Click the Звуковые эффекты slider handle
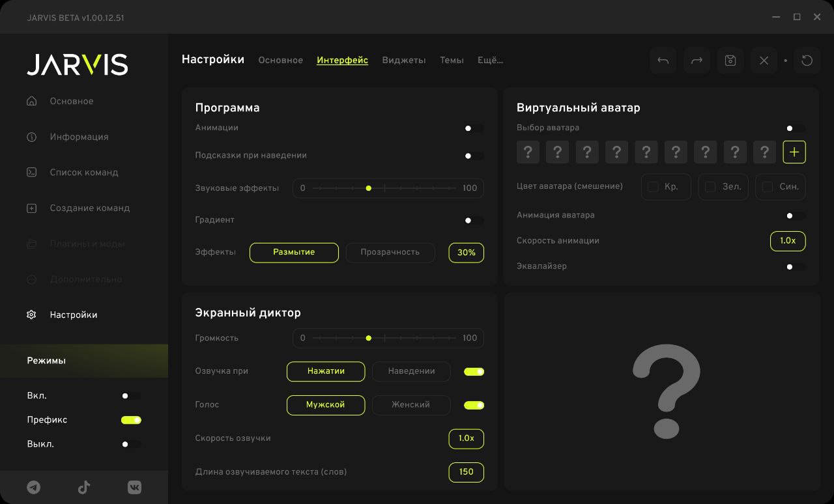The width and height of the screenshot is (834, 504). 369,188
